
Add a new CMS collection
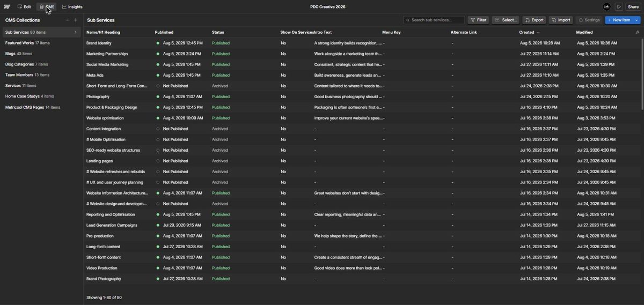(75, 20)
